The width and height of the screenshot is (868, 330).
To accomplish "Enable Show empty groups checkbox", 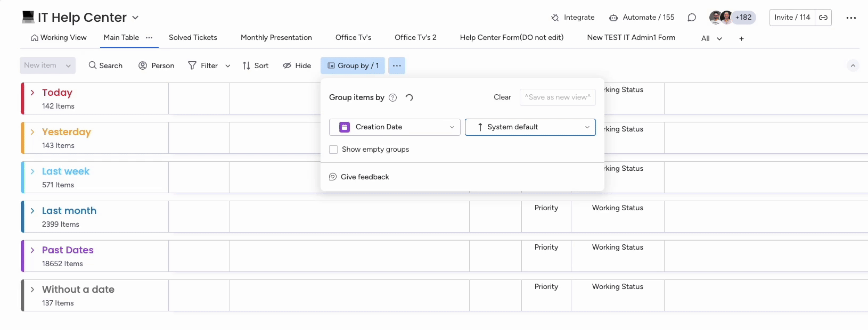I will [x=333, y=150].
